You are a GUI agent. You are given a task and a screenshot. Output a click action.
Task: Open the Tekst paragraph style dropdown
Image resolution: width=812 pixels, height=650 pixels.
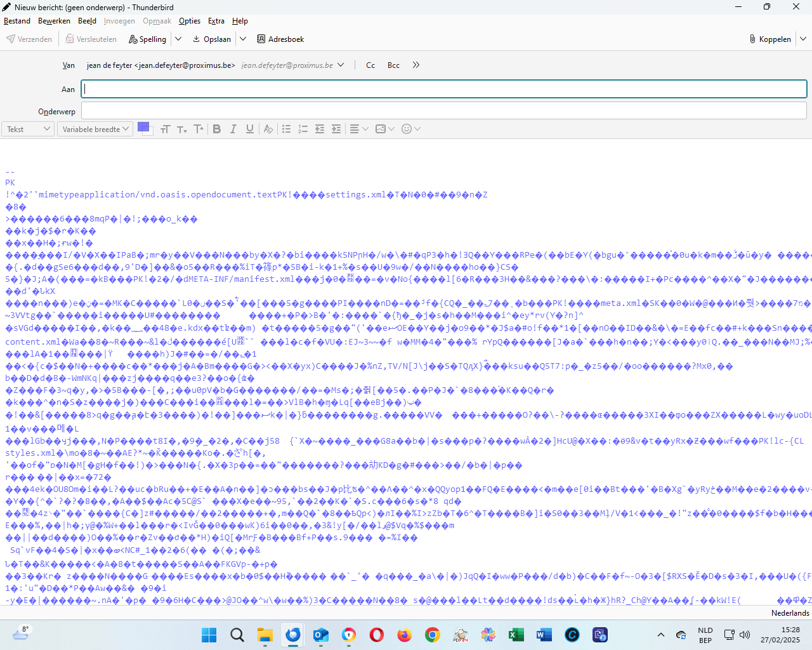[x=29, y=129]
